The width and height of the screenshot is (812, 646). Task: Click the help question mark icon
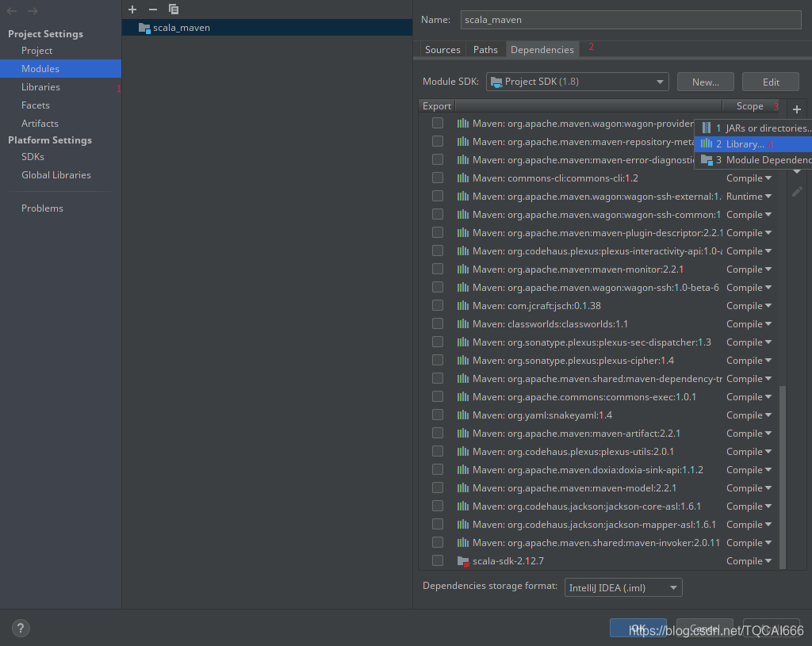(x=20, y=629)
